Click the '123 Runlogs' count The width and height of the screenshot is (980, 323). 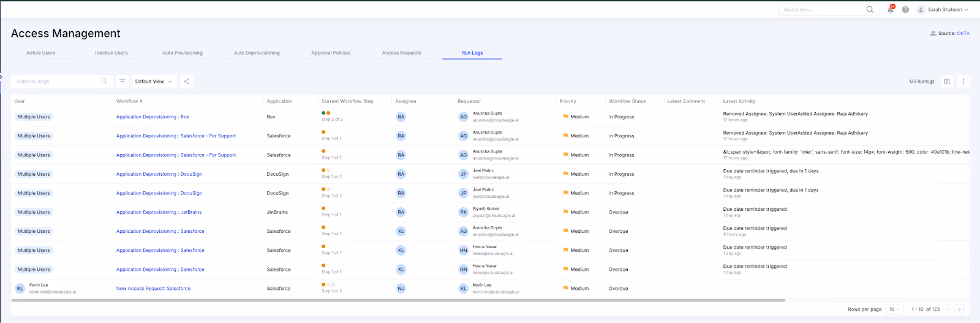[921, 82]
